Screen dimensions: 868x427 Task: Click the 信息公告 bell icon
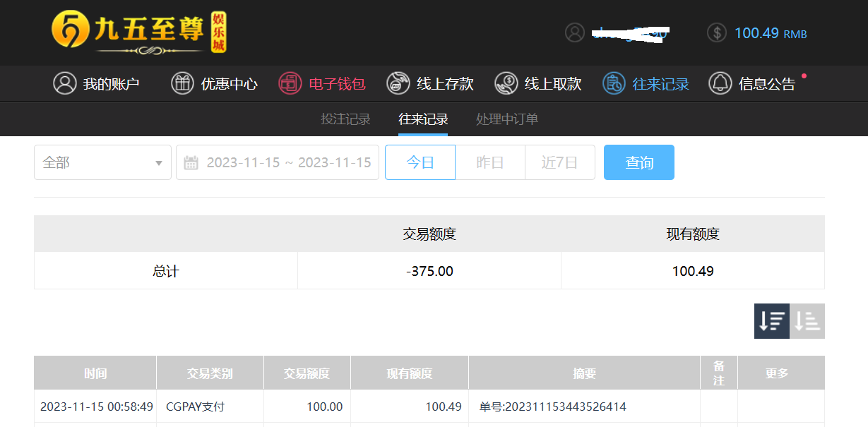[x=720, y=83]
